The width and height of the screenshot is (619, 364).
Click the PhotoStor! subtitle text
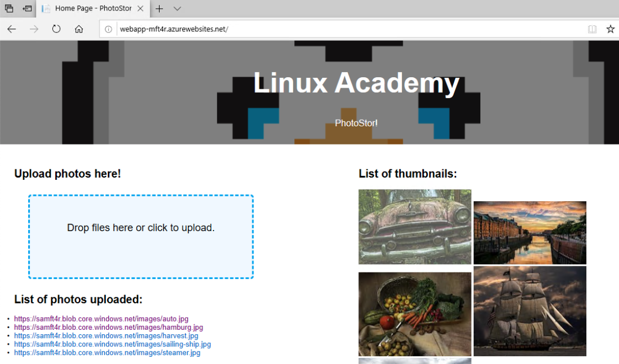[x=356, y=123]
